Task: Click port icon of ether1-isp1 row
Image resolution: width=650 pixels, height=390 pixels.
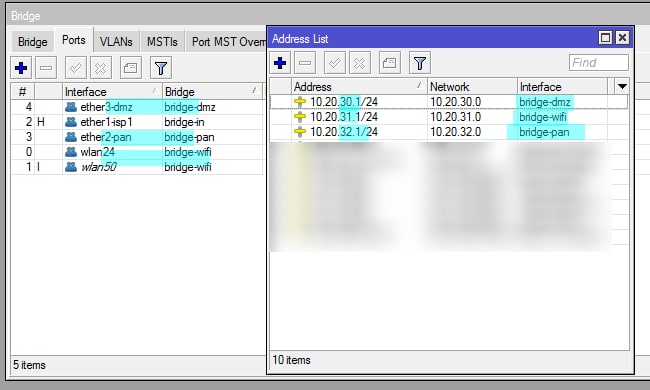Action: click(71, 122)
